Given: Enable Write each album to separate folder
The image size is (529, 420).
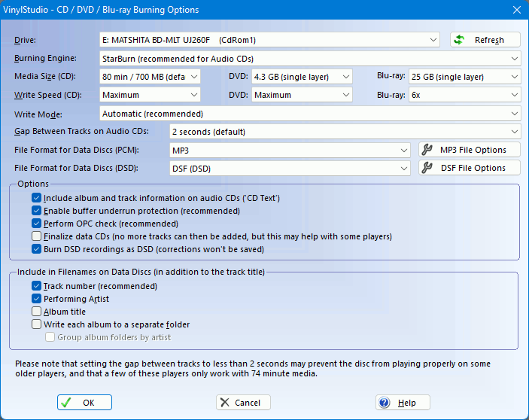Looking at the screenshot, I should pyautogui.click(x=36, y=324).
